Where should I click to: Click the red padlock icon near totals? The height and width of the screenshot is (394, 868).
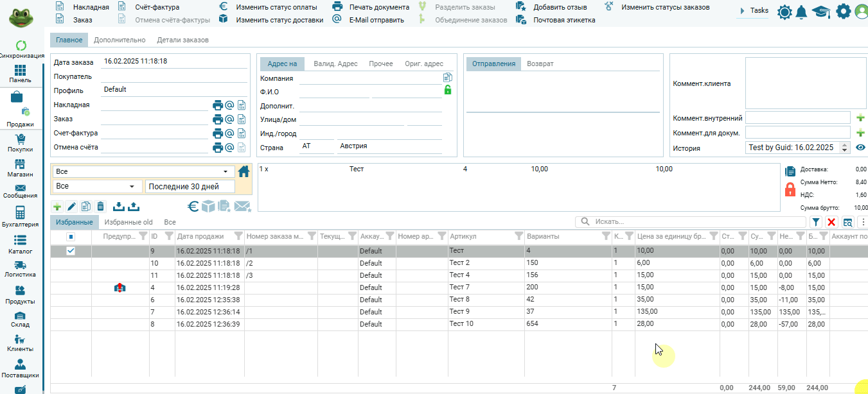click(790, 189)
